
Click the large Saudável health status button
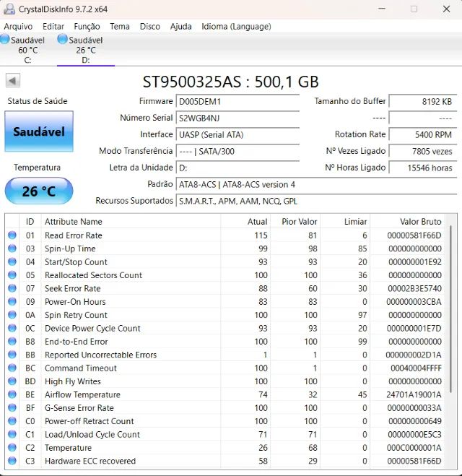(39, 131)
